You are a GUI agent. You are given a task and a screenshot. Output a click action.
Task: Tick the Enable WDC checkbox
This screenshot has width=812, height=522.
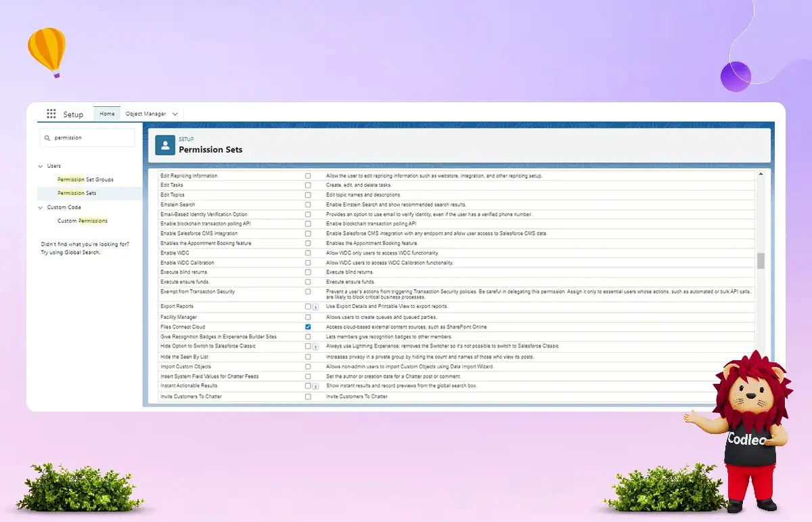point(308,253)
